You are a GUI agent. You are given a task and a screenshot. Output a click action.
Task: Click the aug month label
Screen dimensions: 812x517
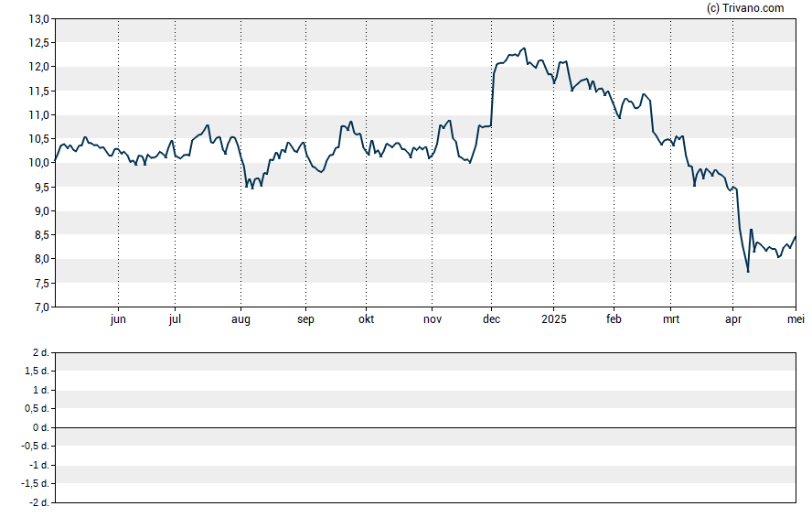[x=240, y=319]
